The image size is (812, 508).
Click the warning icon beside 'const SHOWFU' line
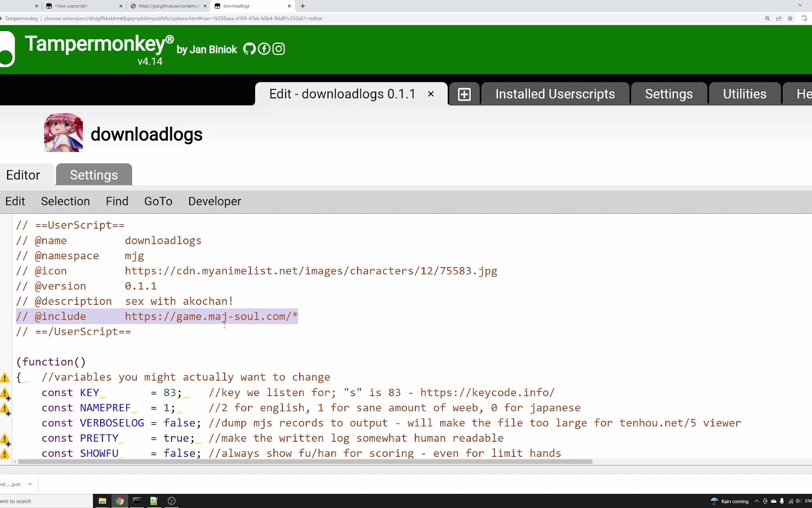point(5,454)
